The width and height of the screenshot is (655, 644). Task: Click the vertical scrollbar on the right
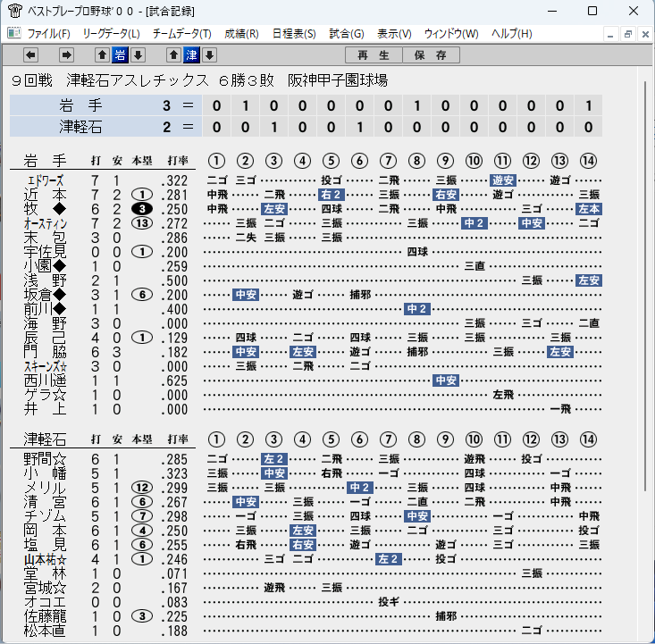click(644, 353)
